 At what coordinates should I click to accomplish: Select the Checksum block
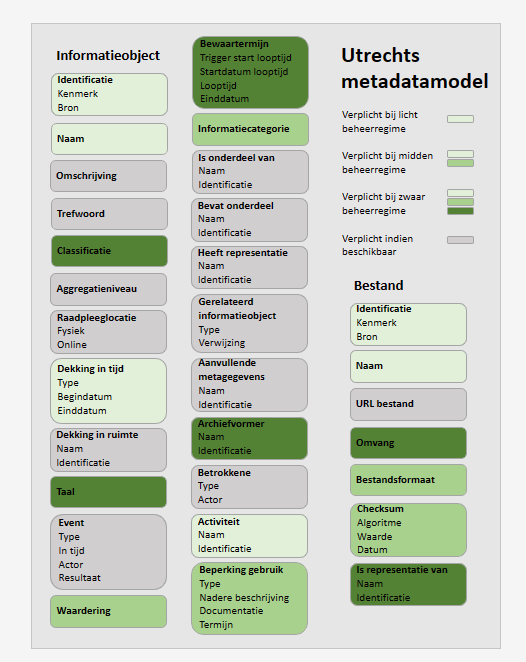[408, 530]
